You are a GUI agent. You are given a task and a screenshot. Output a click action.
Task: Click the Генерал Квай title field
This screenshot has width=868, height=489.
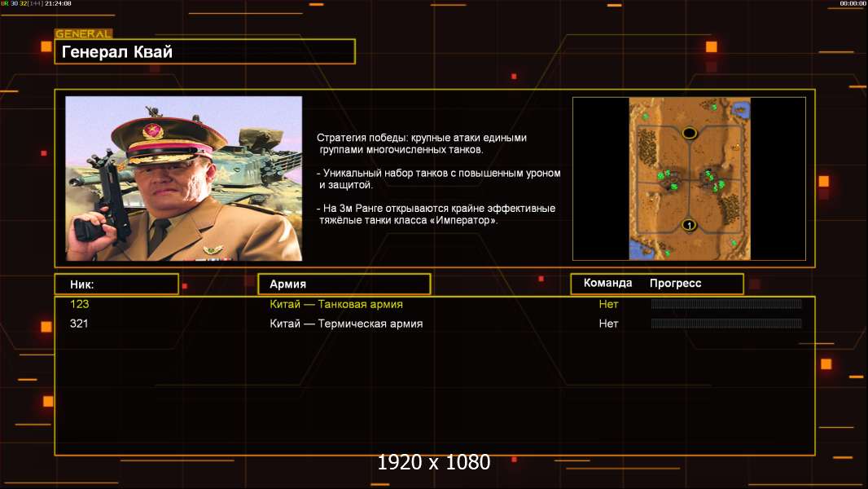[204, 52]
